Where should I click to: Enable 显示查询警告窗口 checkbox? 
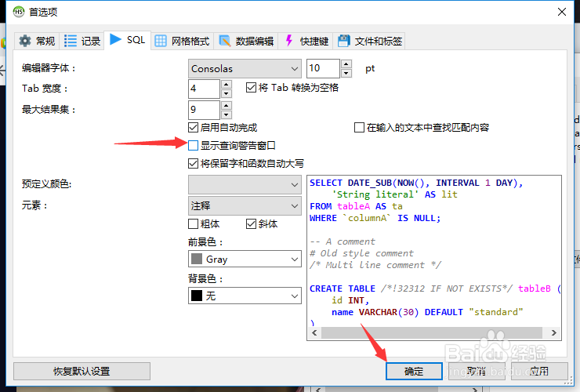click(193, 146)
